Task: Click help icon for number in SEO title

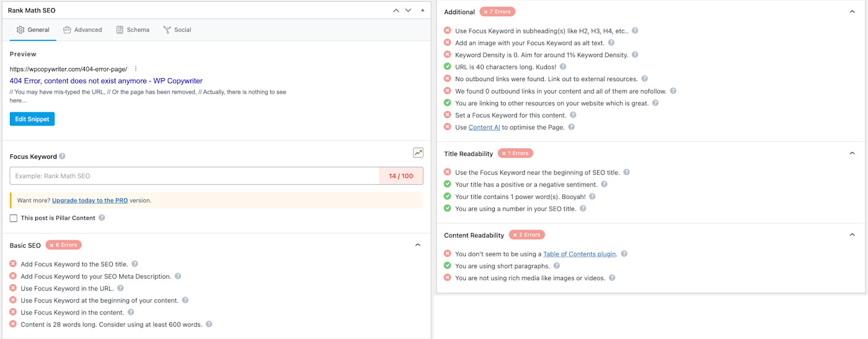Action: pyautogui.click(x=583, y=208)
